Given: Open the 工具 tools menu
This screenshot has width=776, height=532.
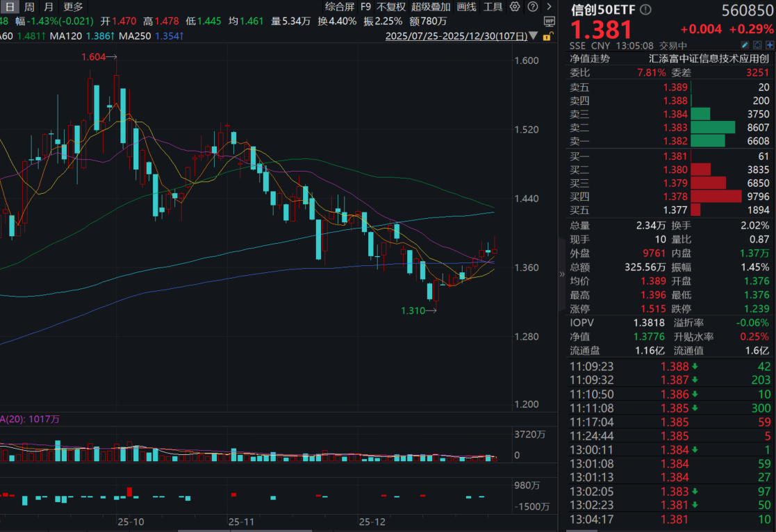Looking at the screenshot, I should coord(493,7).
